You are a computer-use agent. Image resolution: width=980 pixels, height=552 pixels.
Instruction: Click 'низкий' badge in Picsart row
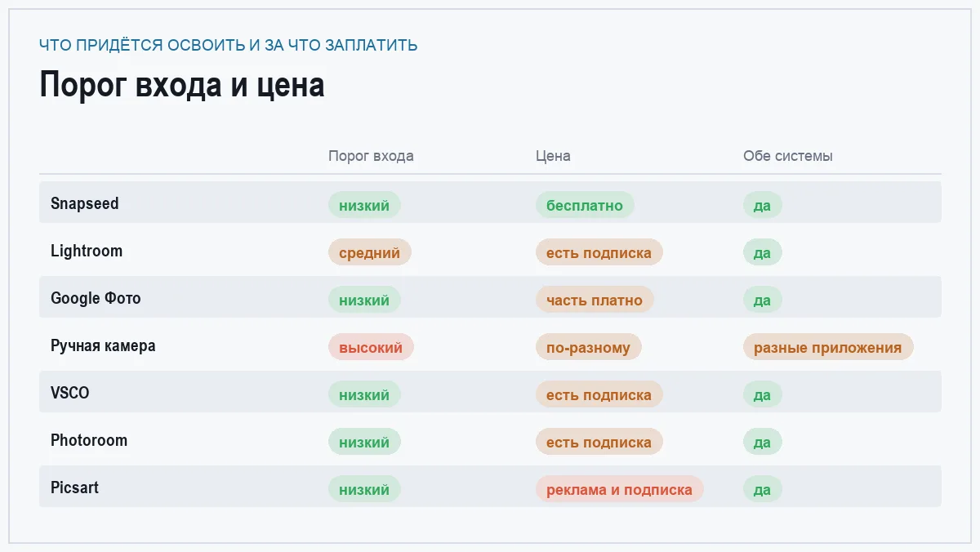[x=364, y=489]
